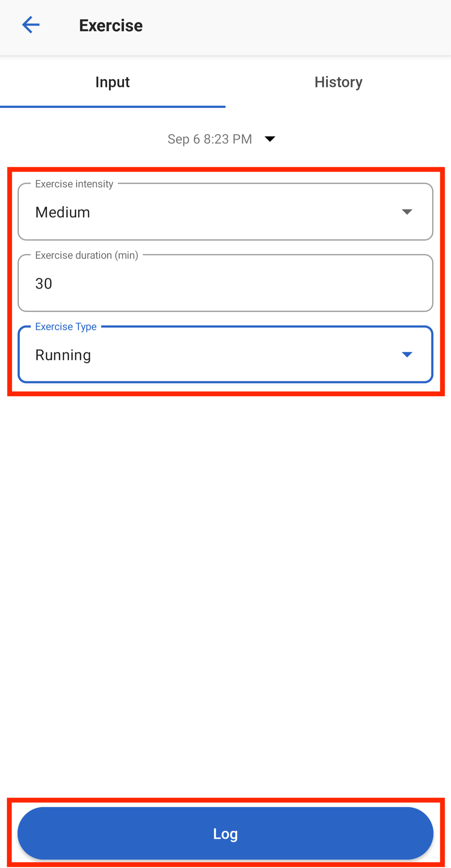The height and width of the screenshot is (868, 451).
Task: Focus the Exercise duration input field
Action: pos(225,283)
